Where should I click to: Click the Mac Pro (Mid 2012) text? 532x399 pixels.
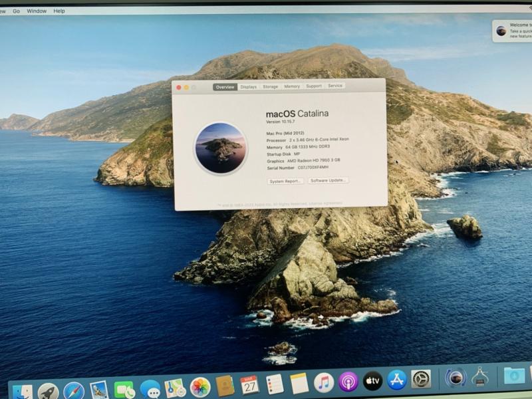click(285, 134)
